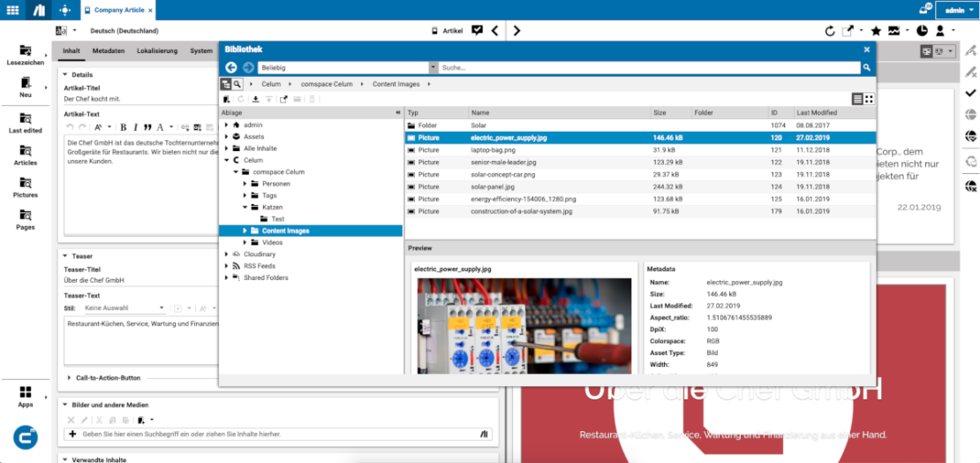Sort the list by Size column header
This screenshot has width=980, height=463.
[670, 112]
